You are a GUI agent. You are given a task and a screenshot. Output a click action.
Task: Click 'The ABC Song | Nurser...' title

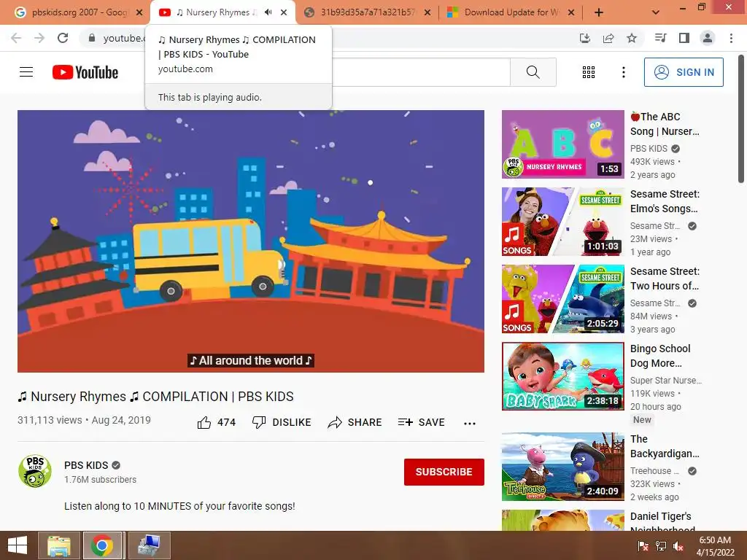coord(665,124)
